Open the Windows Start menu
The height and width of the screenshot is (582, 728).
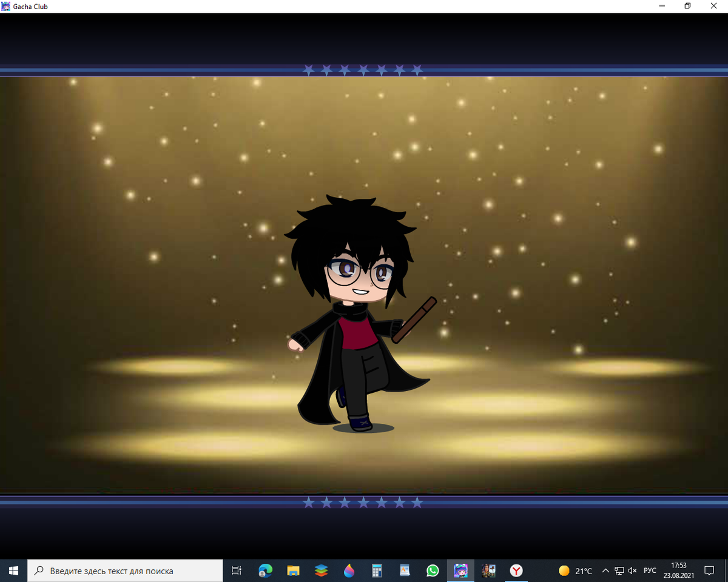(x=13, y=570)
